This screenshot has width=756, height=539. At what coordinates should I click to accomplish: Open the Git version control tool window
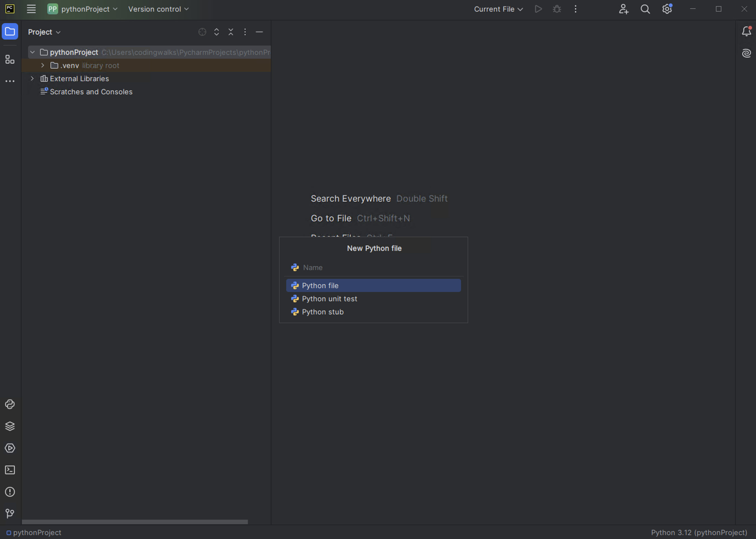(10, 514)
